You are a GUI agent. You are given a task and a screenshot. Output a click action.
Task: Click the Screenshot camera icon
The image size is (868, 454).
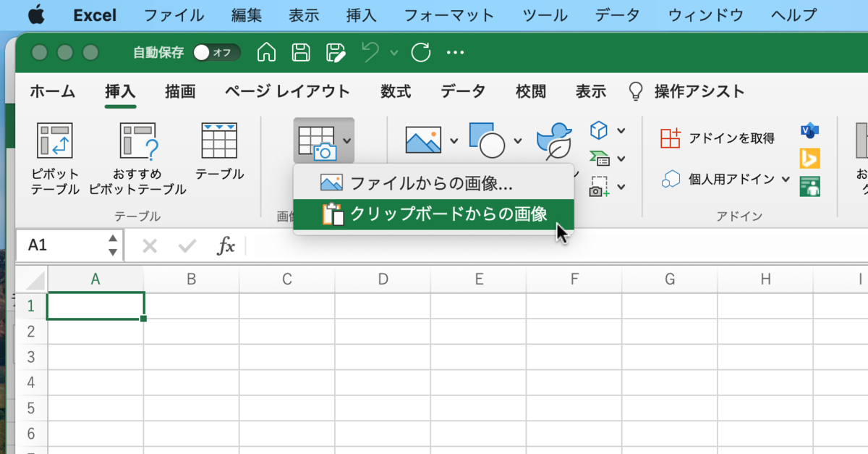click(600, 187)
